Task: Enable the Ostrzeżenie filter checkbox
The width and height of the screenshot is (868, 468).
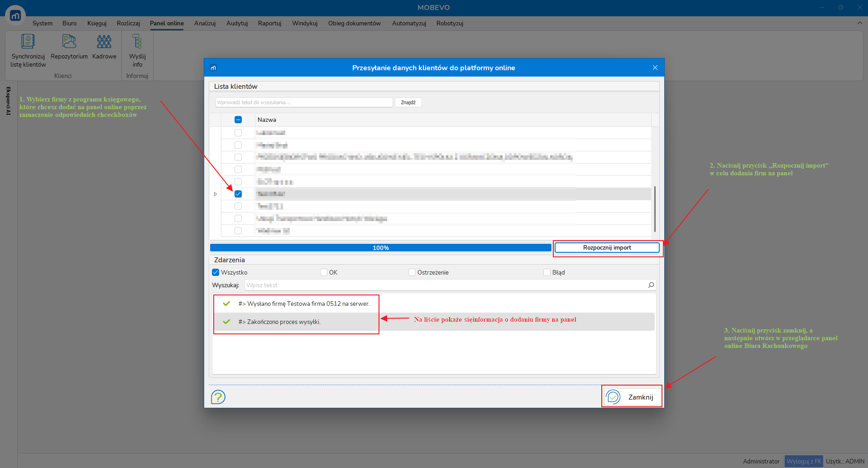Action: point(412,272)
